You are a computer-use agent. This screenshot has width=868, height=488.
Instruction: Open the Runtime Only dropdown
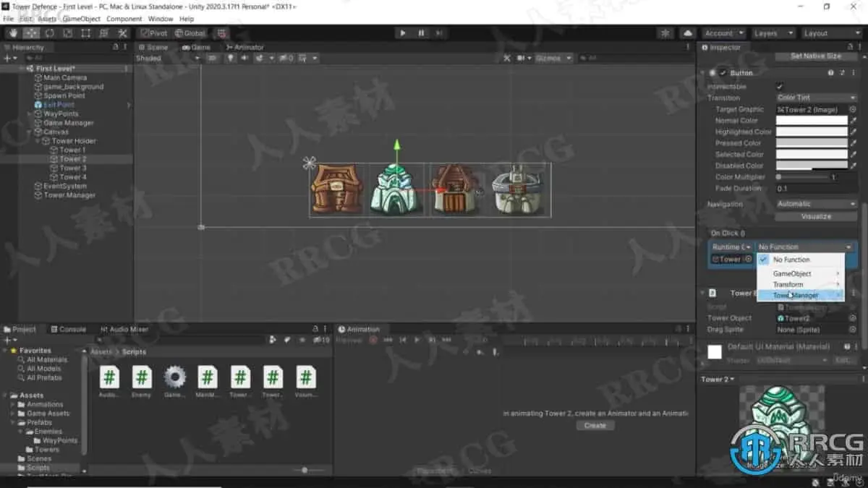(732, 247)
